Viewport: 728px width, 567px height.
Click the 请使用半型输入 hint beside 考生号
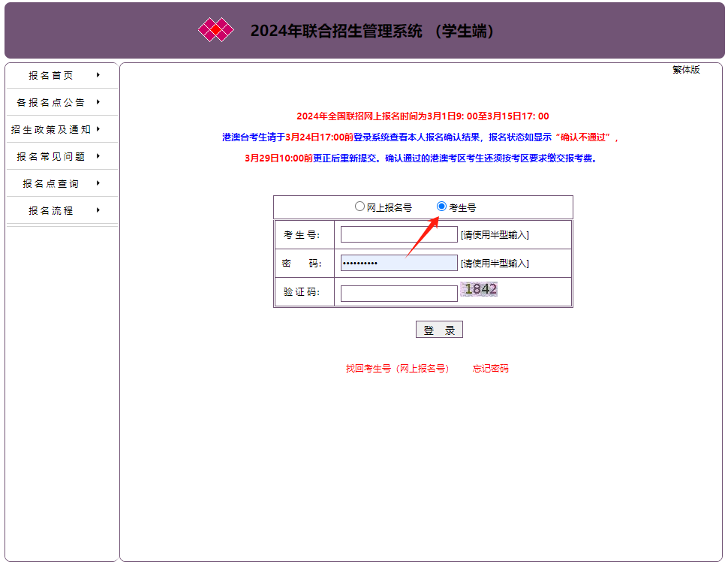pyautogui.click(x=495, y=235)
